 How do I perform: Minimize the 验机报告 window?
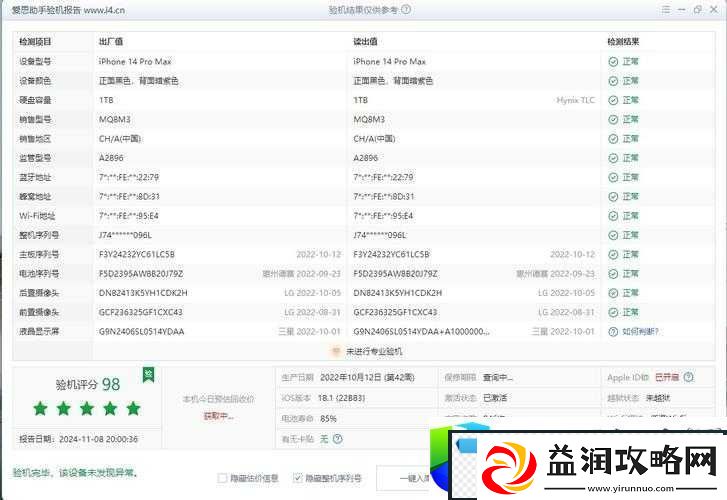pos(682,10)
